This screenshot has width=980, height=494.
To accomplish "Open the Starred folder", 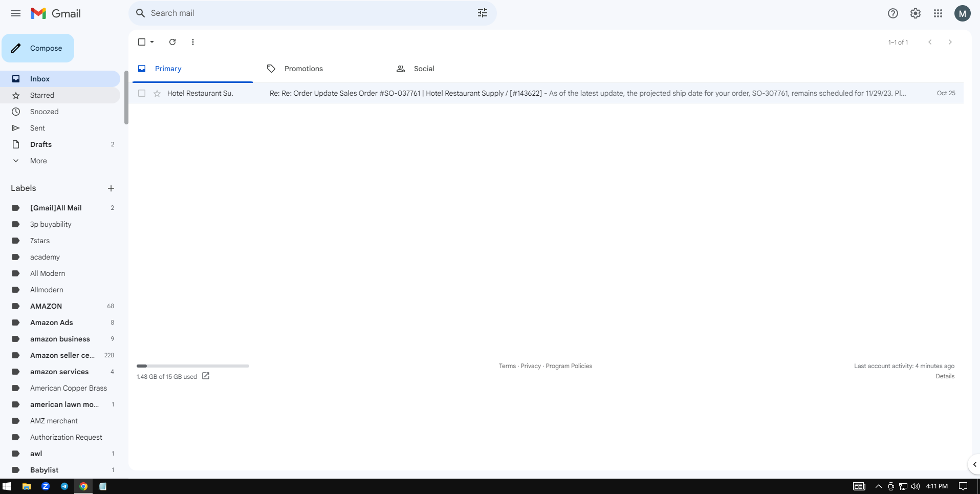I will (x=60, y=95).
